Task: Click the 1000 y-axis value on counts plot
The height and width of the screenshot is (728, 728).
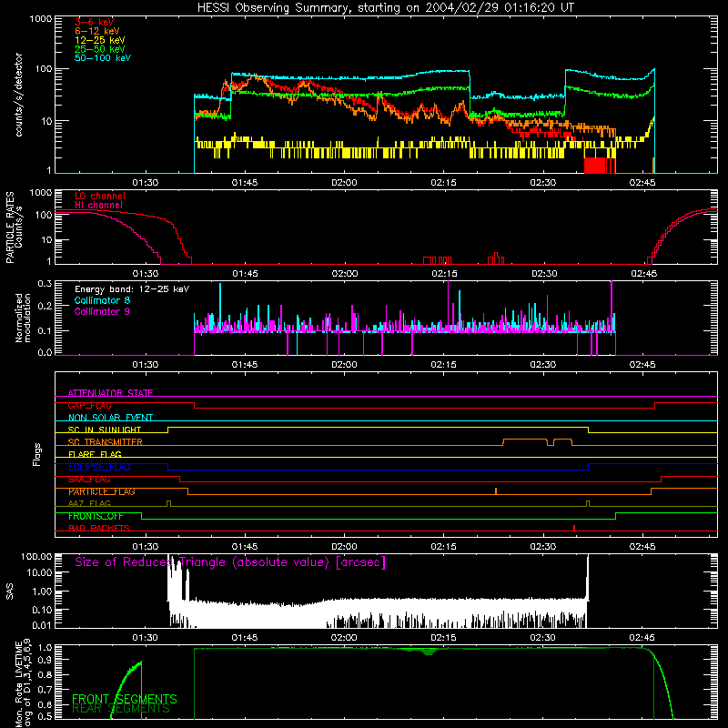Action: coord(40,19)
